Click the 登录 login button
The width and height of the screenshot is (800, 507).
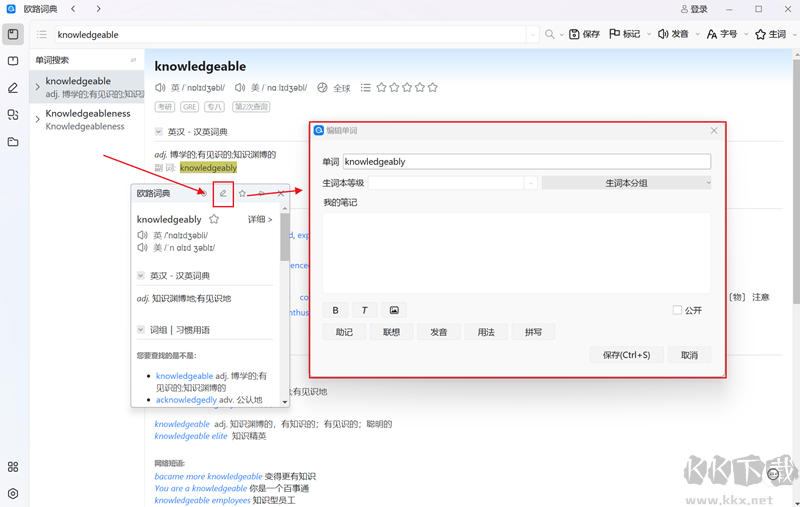pos(694,9)
